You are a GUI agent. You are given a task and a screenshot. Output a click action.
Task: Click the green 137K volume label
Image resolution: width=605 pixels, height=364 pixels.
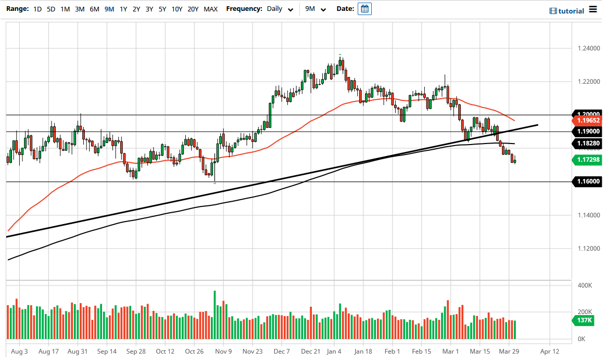(x=583, y=321)
